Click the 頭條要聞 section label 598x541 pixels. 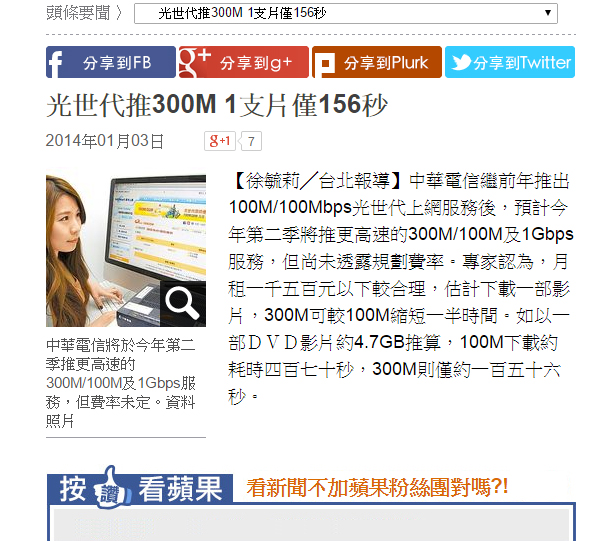78,13
